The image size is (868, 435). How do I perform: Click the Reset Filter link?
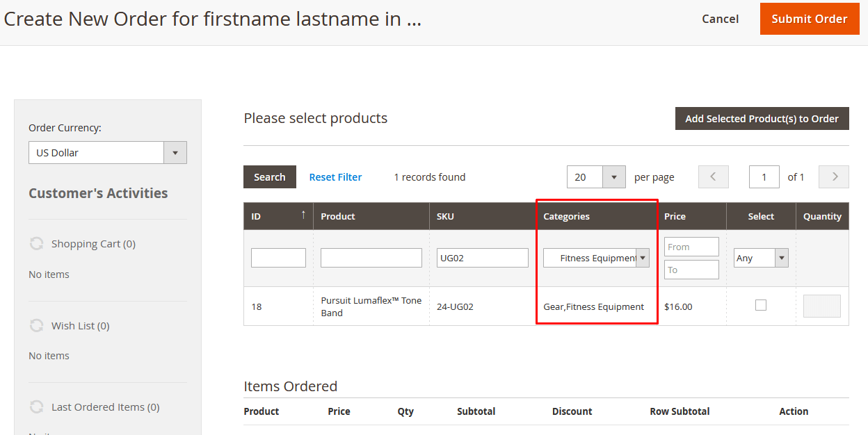point(335,177)
